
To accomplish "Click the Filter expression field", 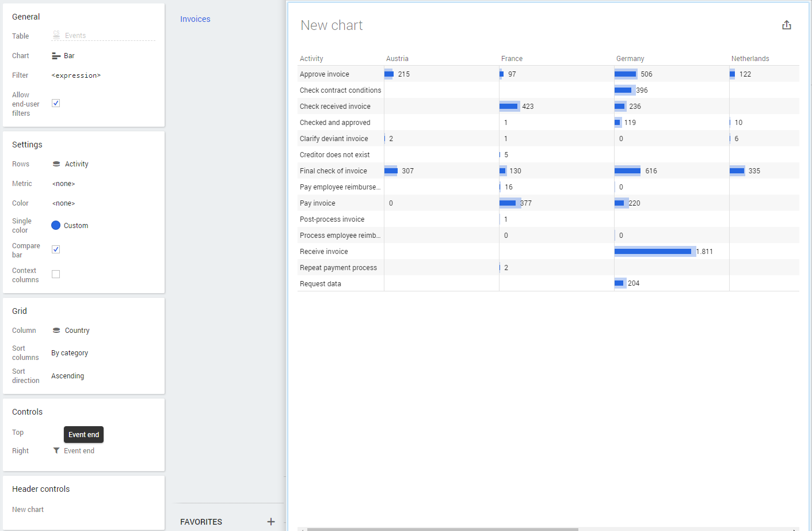I will click(76, 75).
